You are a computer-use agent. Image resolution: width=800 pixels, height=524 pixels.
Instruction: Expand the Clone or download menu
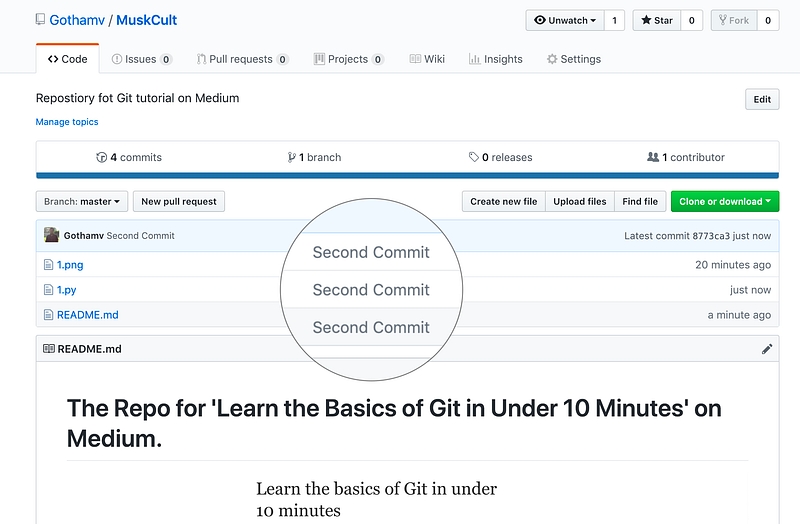pyautogui.click(x=725, y=201)
